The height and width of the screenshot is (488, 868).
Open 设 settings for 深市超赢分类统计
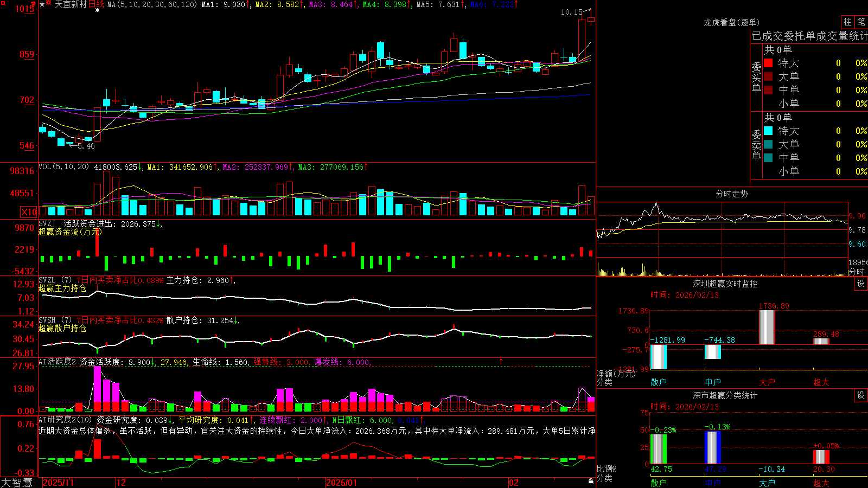point(861,395)
